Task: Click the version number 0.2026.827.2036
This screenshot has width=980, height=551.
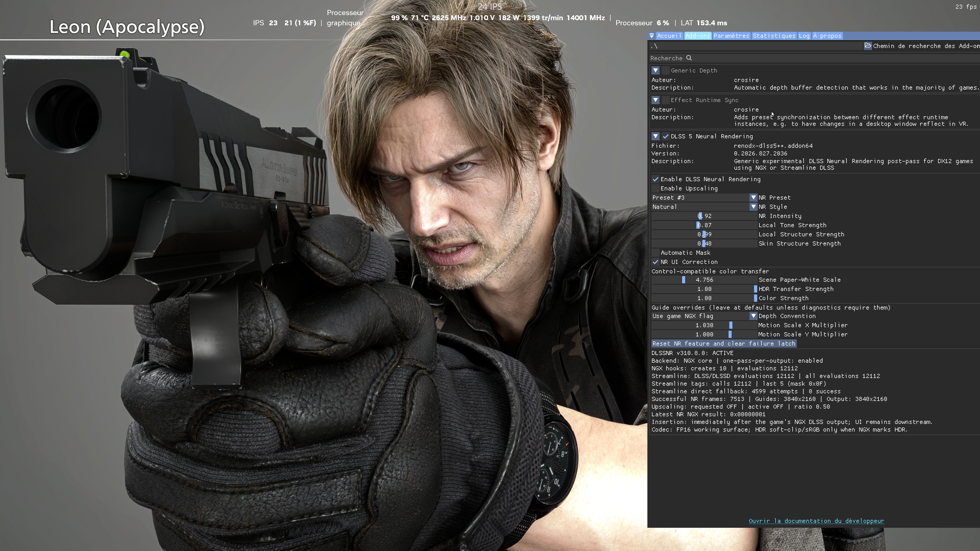Action: coord(760,154)
